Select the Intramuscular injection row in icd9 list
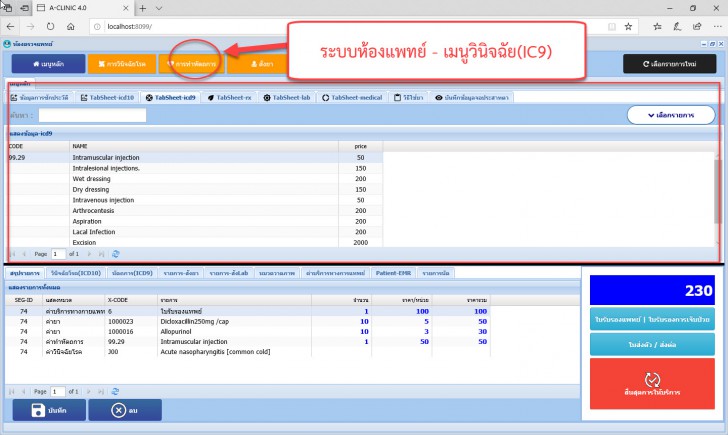The width and height of the screenshot is (728, 435). (195, 157)
